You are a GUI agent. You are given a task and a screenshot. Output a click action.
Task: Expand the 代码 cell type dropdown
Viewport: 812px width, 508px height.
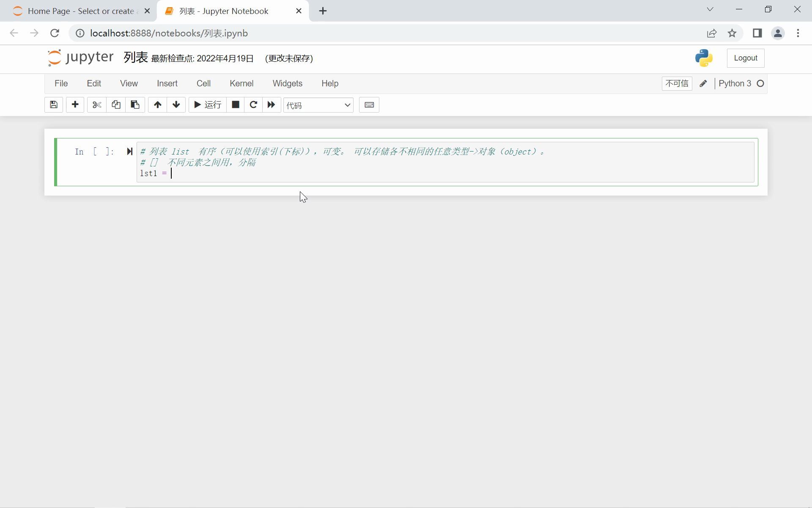point(318,105)
